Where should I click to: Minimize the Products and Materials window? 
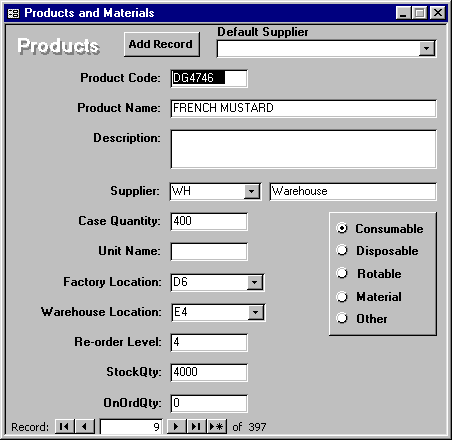tap(403, 13)
